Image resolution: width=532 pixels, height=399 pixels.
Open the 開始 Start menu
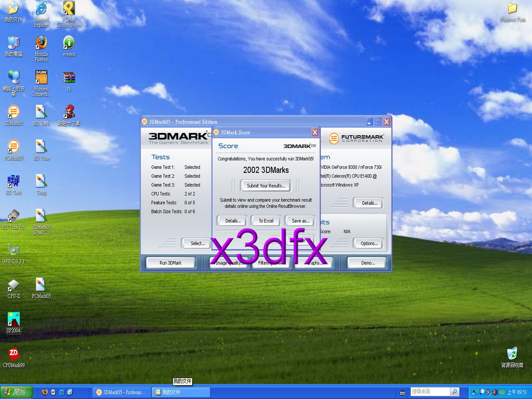tap(16, 392)
